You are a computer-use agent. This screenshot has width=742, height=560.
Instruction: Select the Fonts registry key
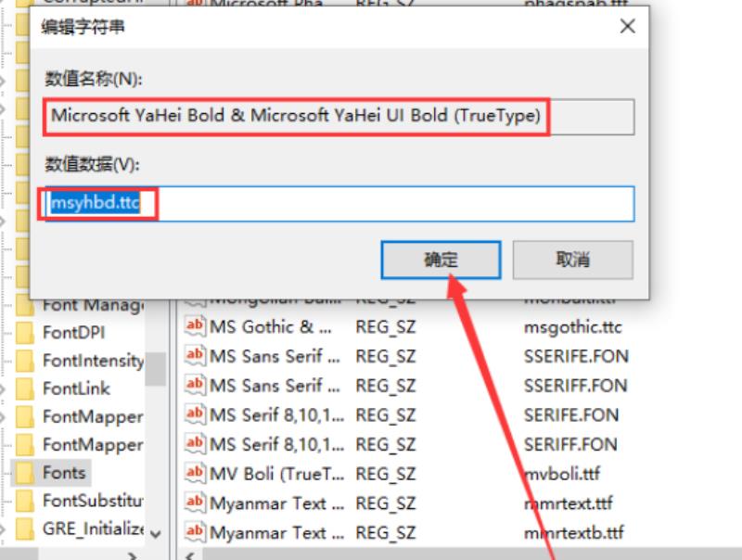(64, 473)
